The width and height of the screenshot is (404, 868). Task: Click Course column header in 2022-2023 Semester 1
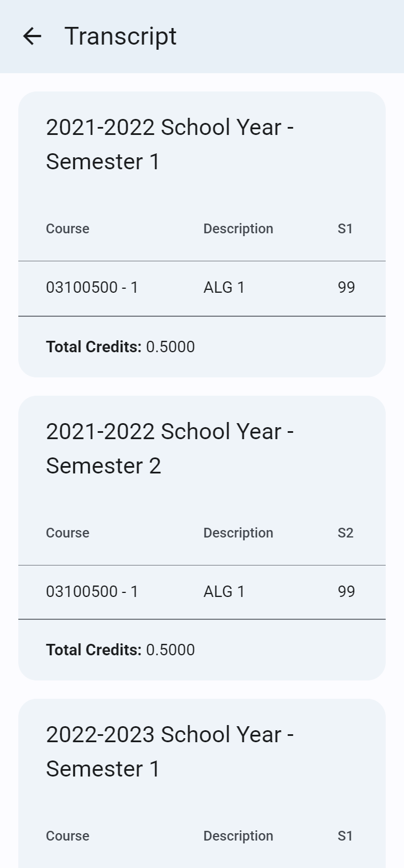[68, 836]
